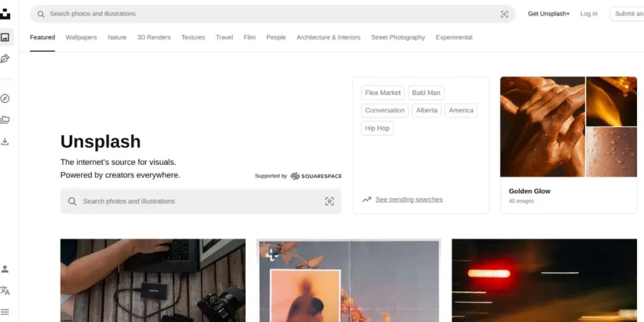Screen dimensions: 644x322
Task: Click the Downloads icon in sidebar
Action: click(5, 142)
